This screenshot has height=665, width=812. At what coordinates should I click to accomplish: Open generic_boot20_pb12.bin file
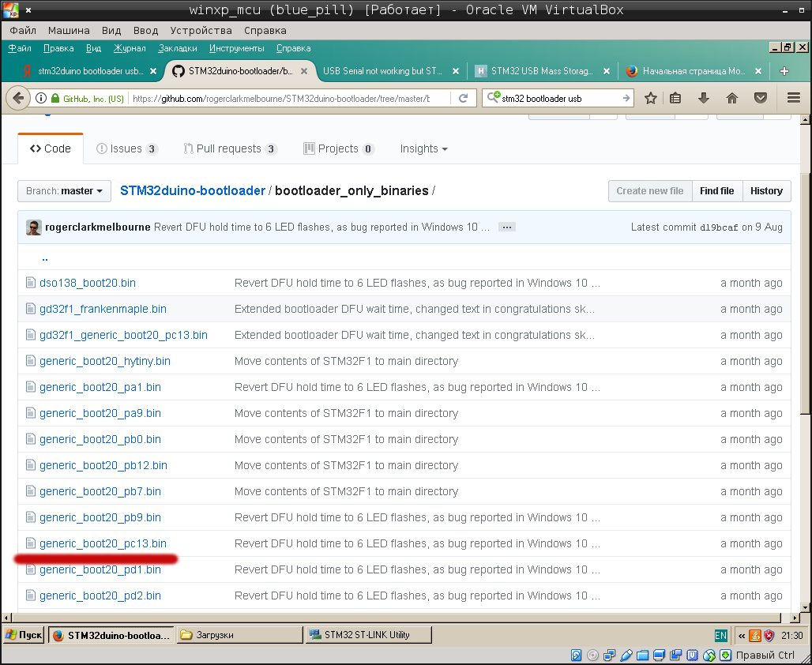(x=103, y=465)
